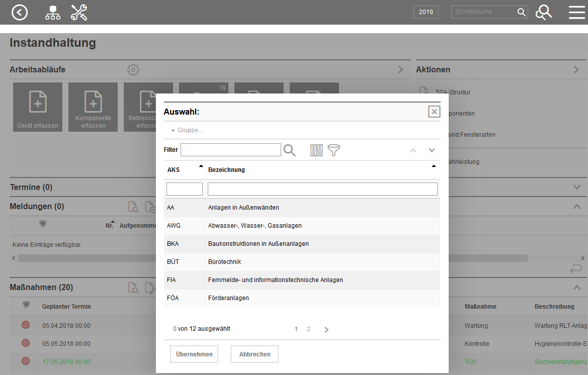Click the down chevron in dialog toolbar
The height and width of the screenshot is (375, 588).
[x=432, y=150]
